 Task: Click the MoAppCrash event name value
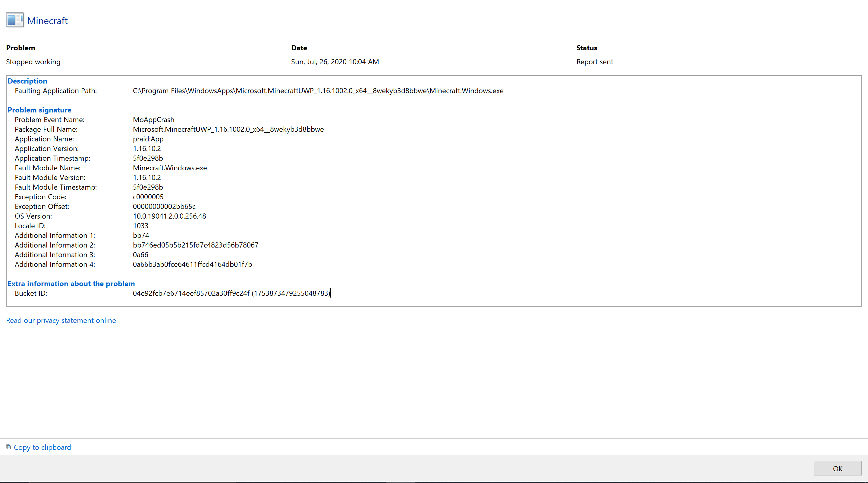153,120
